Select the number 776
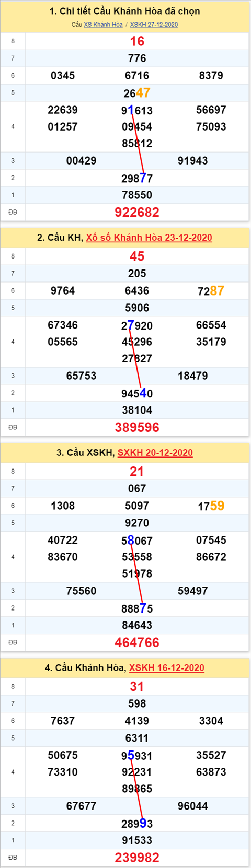 coord(137,58)
